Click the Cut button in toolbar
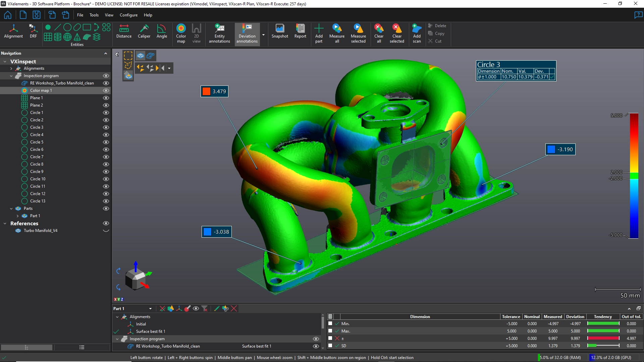This screenshot has height=362, width=644. (435, 41)
